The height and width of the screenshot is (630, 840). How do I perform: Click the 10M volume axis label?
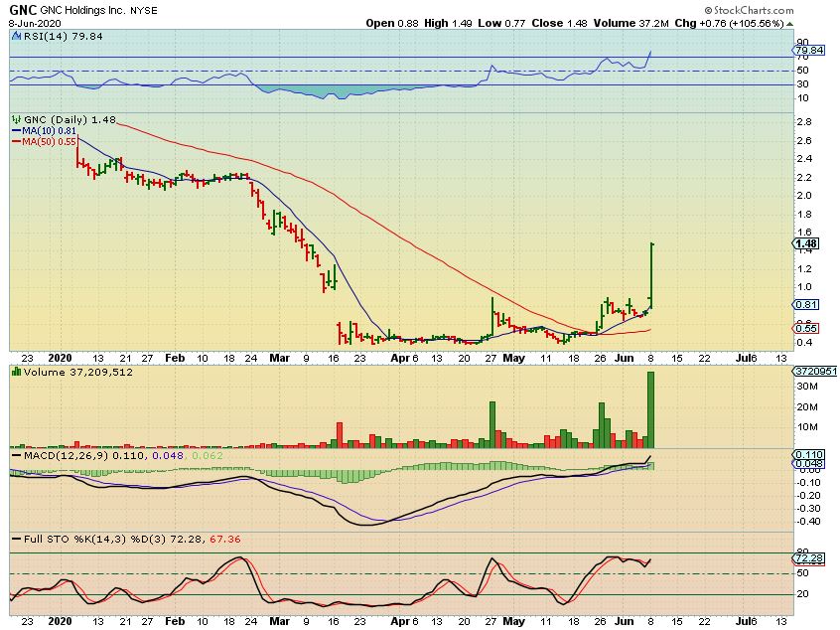click(807, 427)
